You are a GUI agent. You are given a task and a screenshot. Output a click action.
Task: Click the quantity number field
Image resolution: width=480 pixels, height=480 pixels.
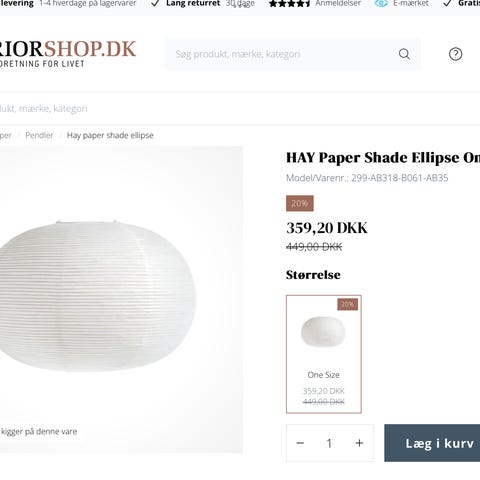(x=329, y=443)
